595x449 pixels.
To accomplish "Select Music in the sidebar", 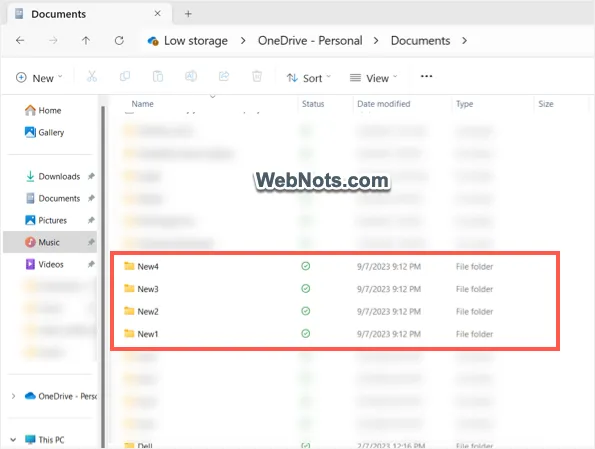I will pos(50,242).
